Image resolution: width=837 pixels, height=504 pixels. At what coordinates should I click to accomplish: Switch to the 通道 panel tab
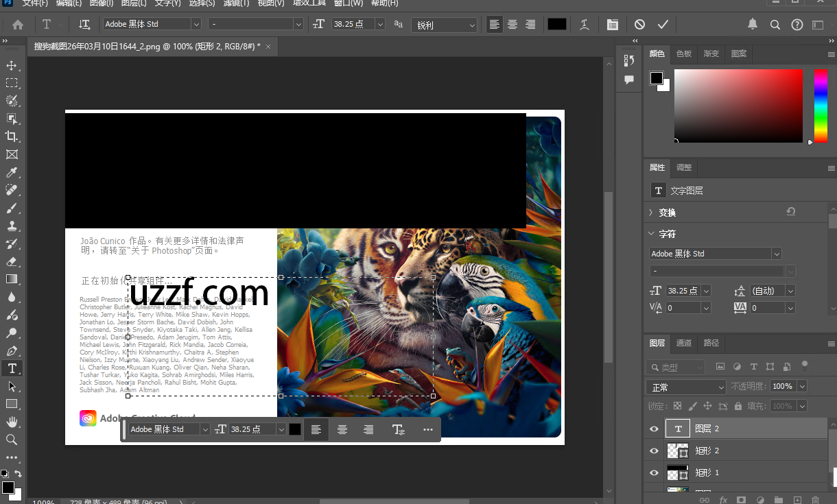(684, 343)
